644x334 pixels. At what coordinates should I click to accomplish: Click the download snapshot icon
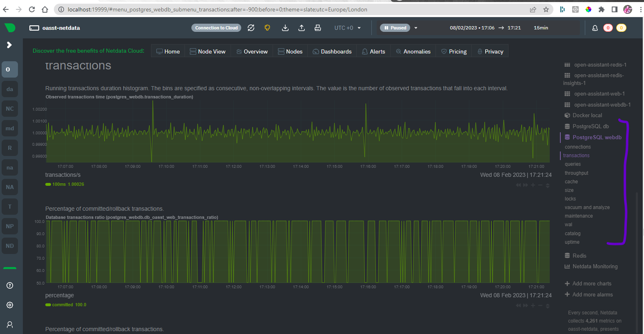coord(285,28)
